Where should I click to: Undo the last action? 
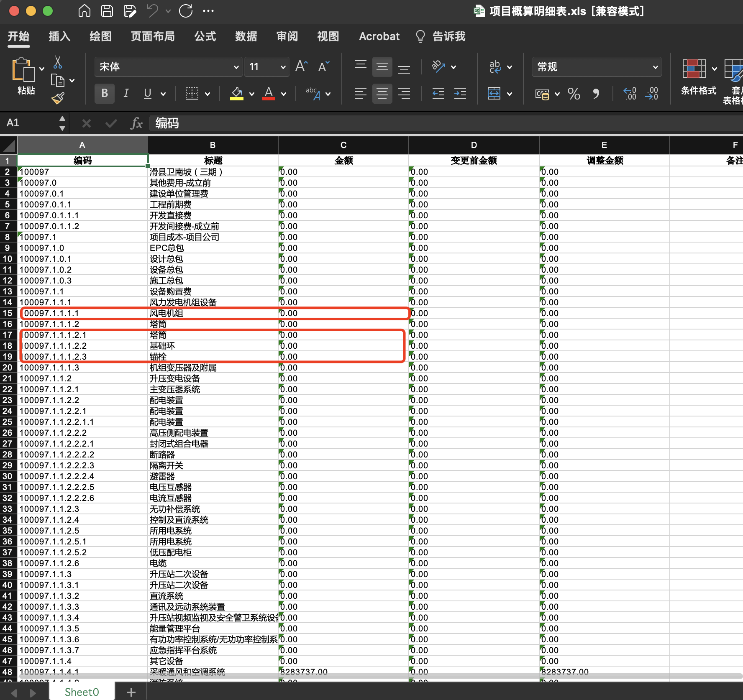coord(153,10)
